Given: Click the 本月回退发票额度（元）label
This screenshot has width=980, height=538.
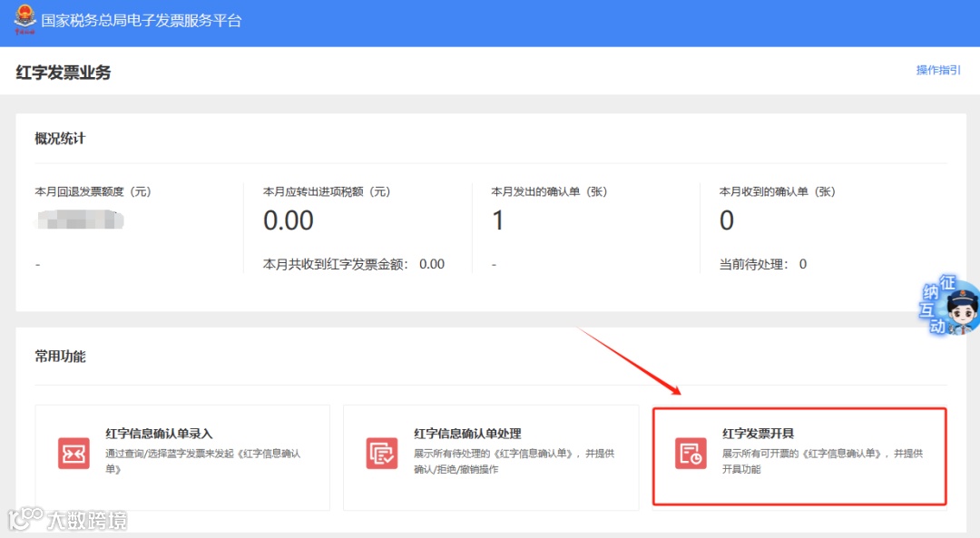Looking at the screenshot, I should click(93, 191).
